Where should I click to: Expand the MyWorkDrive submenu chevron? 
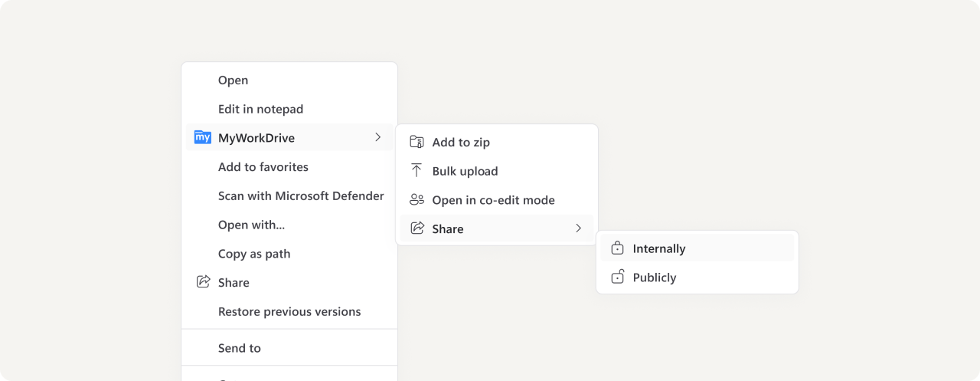377,138
